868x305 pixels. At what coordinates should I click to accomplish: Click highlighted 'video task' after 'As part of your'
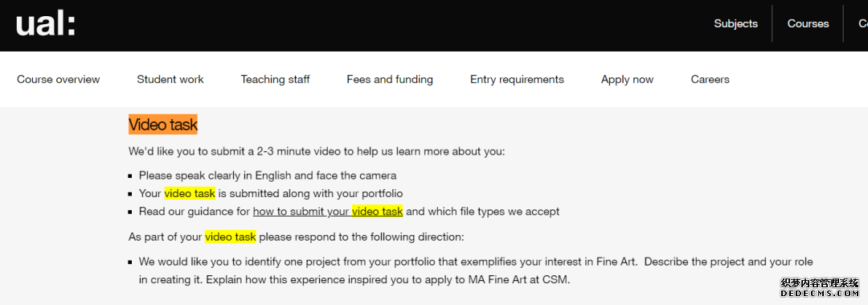click(x=231, y=237)
